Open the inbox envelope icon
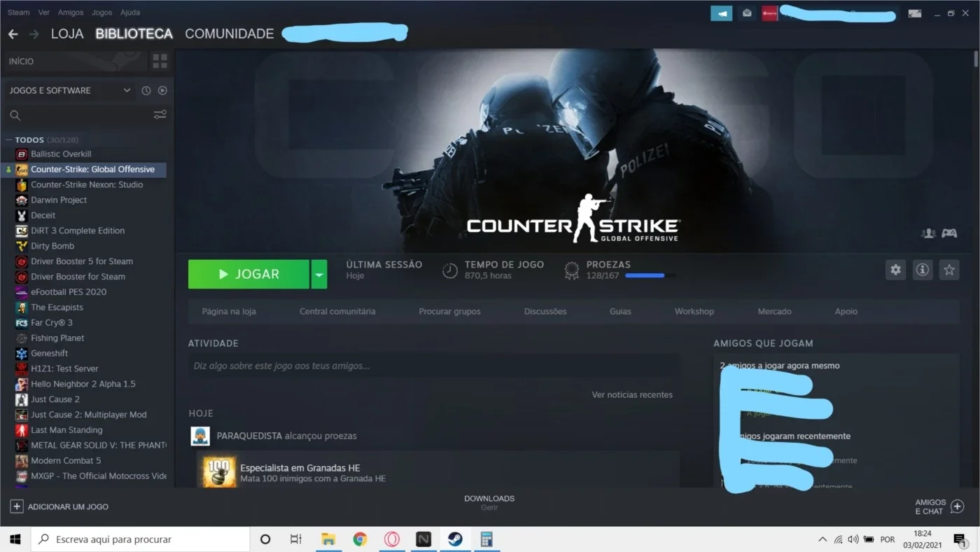 (x=747, y=13)
